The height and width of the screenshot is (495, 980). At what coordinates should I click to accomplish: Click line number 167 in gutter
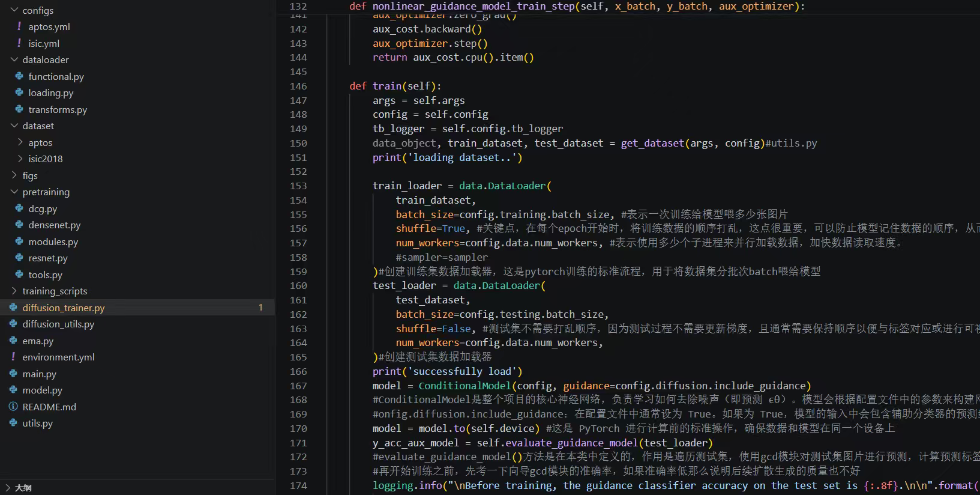point(298,386)
